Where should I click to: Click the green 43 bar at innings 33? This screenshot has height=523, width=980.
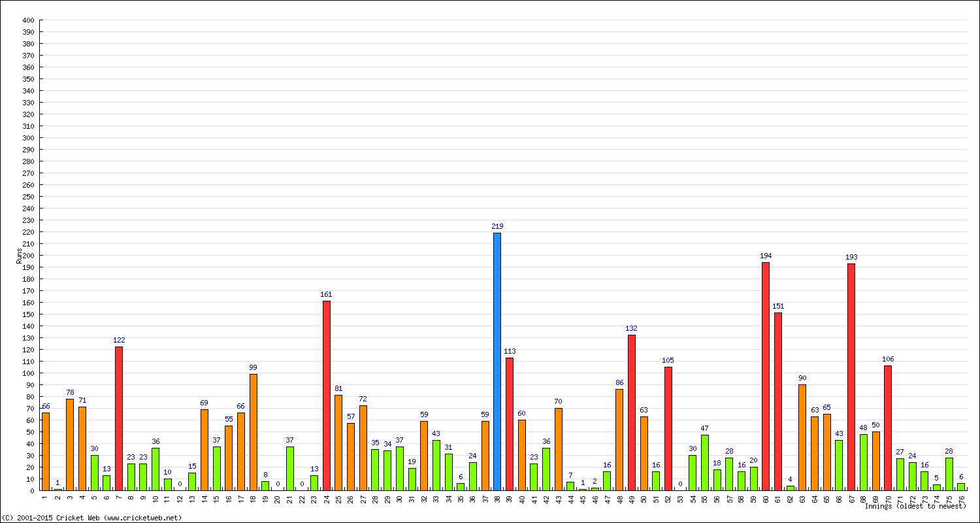[x=436, y=465]
